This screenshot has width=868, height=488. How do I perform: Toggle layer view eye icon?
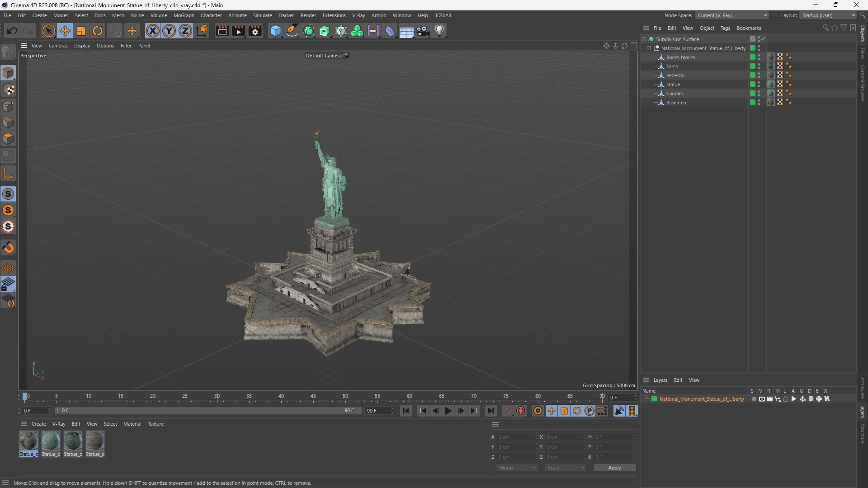tap(762, 399)
